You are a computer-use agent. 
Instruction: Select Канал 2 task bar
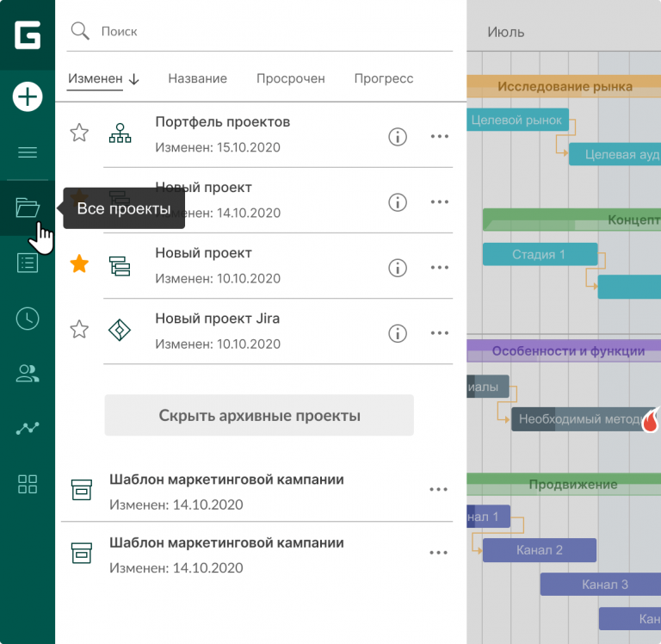point(540,550)
